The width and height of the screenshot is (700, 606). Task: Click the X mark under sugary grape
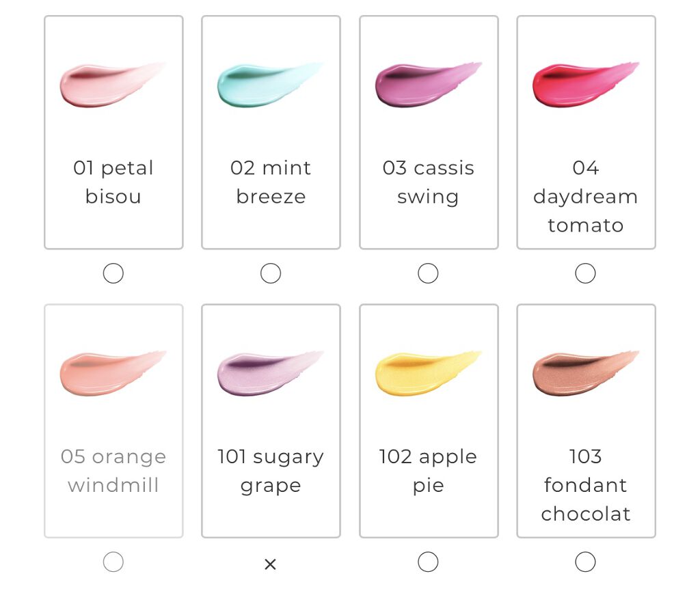[271, 564]
